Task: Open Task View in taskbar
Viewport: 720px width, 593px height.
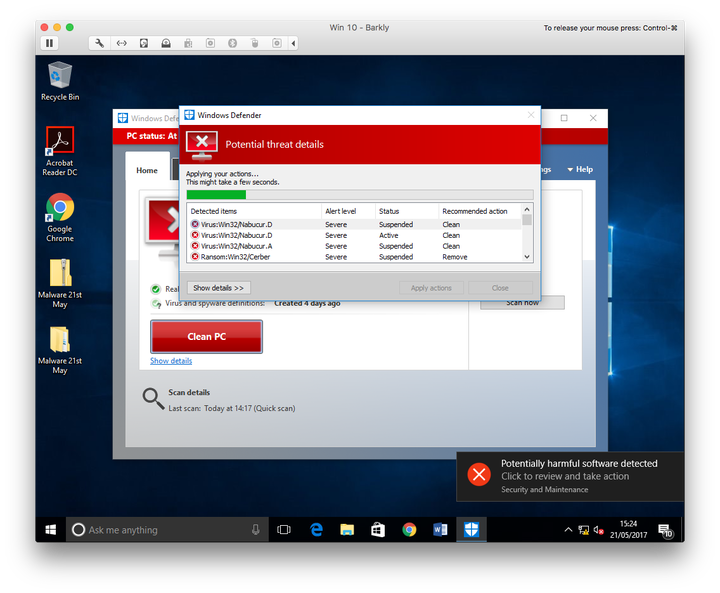Action: pos(284,530)
